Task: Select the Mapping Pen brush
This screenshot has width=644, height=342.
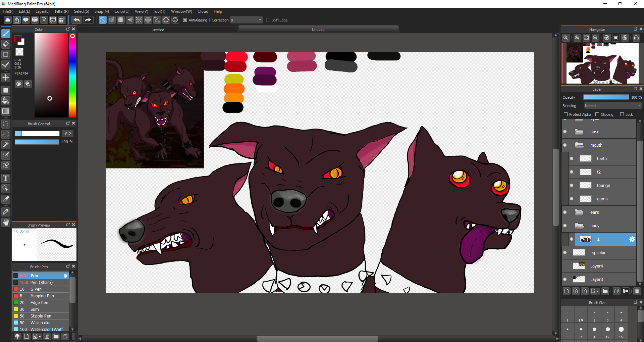Action: 41,296
